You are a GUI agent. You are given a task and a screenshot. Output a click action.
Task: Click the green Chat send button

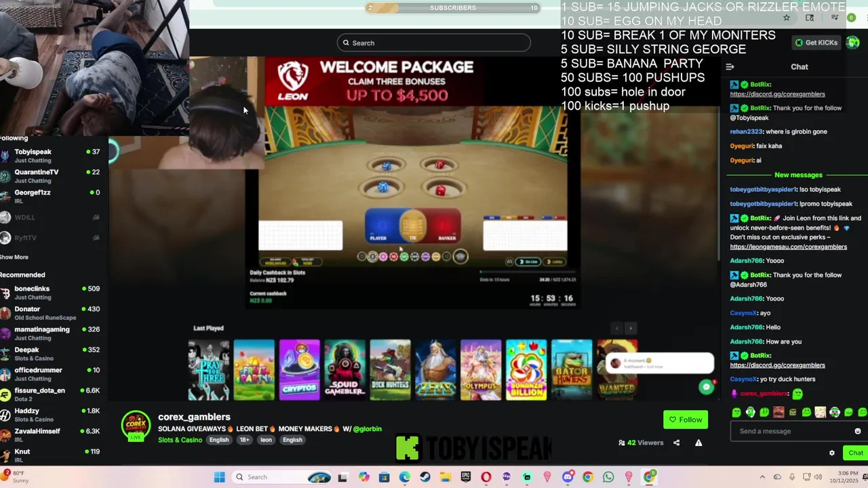pyautogui.click(x=856, y=453)
